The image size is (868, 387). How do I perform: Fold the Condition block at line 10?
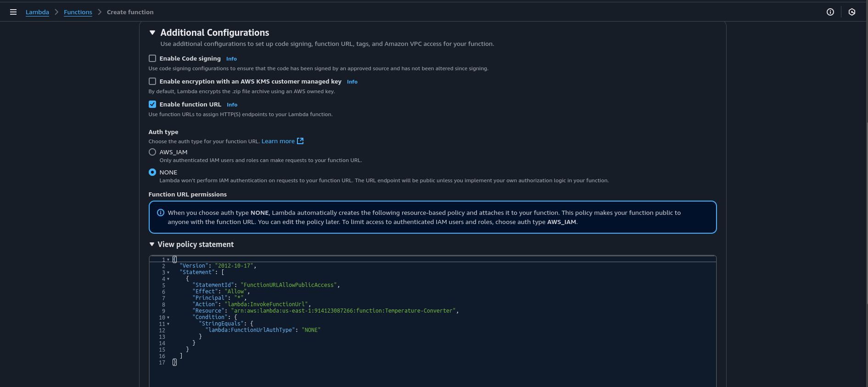click(168, 318)
